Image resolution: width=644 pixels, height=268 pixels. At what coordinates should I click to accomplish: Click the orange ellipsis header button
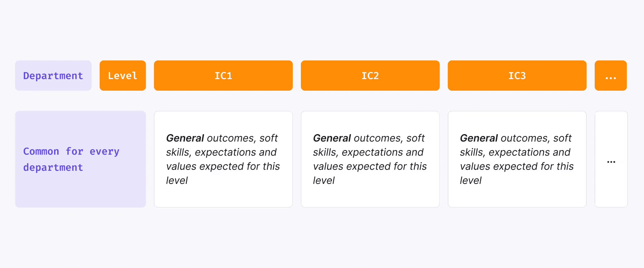coord(611,76)
